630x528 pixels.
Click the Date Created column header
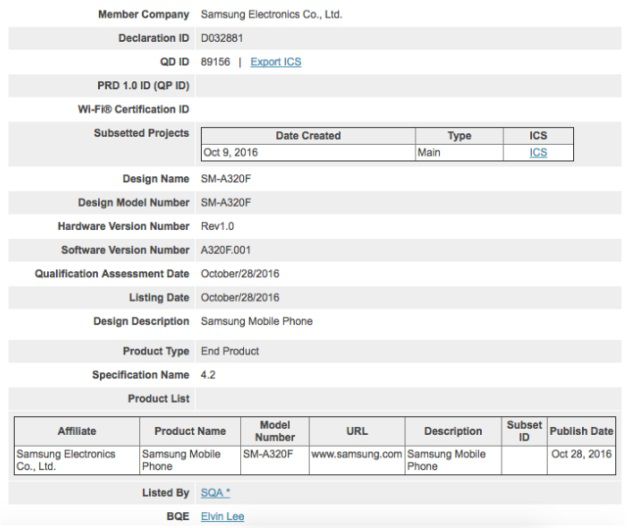tap(308, 136)
